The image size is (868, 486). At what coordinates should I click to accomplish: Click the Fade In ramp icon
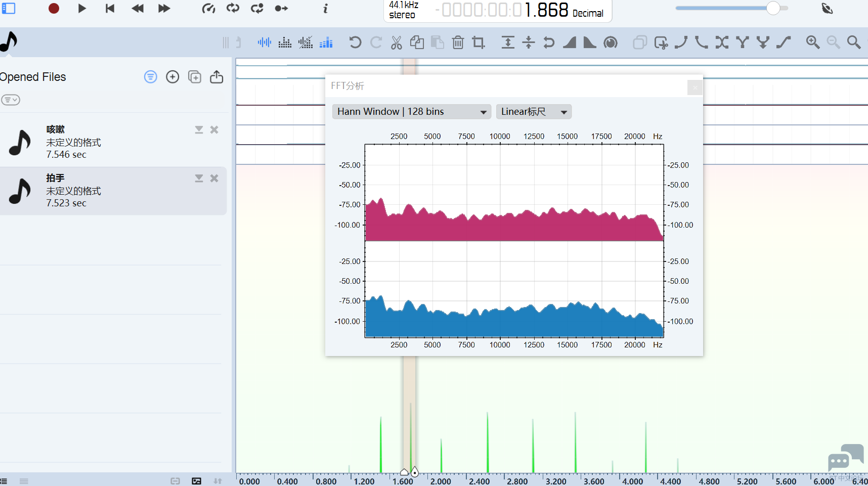(570, 42)
